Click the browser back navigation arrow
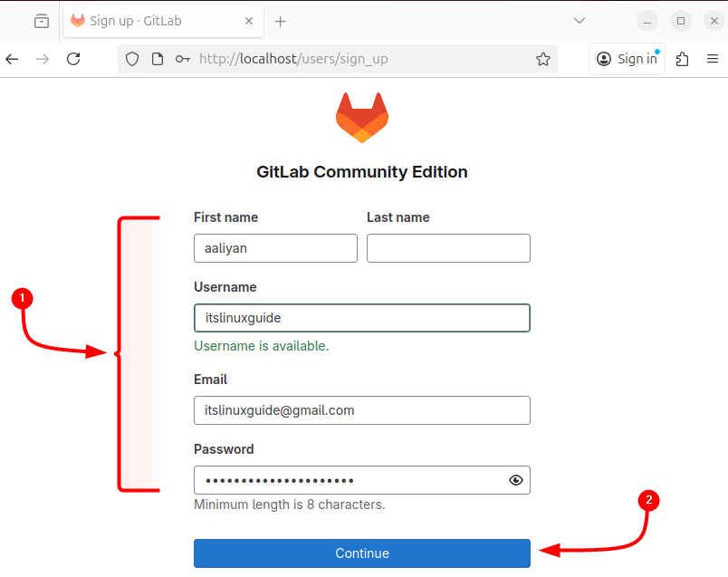Viewport: 728px width, 577px height. point(11,58)
